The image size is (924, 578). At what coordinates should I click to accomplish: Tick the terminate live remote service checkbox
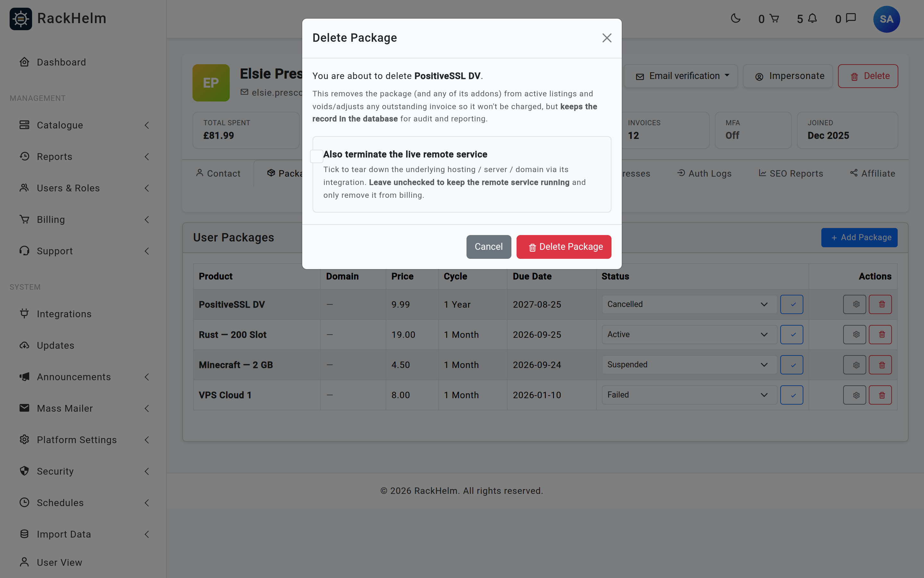click(317, 156)
